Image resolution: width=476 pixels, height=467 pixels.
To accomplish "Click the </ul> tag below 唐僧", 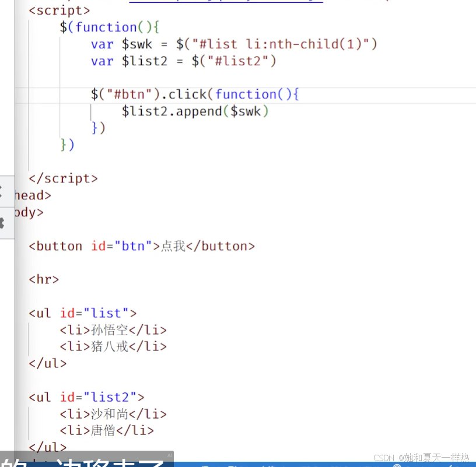I will point(48,447).
